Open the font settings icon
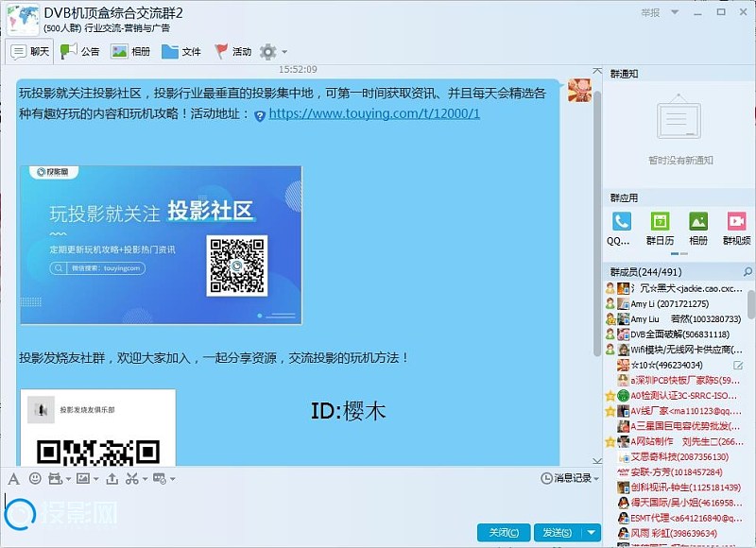This screenshot has height=548, width=756. (x=14, y=479)
